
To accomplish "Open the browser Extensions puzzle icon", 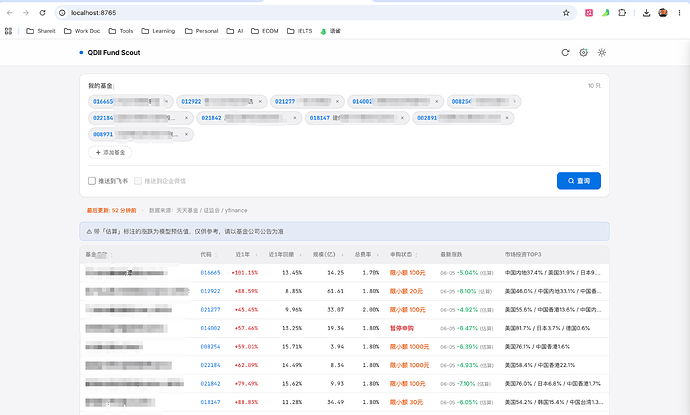I will (622, 13).
